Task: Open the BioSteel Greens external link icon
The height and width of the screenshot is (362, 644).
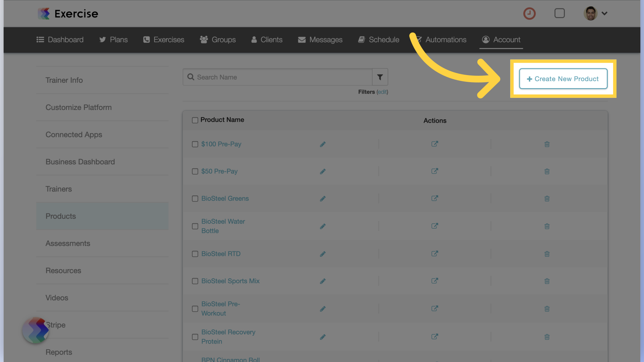Action: coord(435,198)
